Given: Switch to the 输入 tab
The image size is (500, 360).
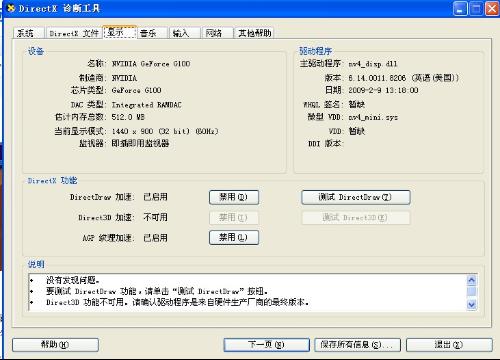Looking at the screenshot, I should (184, 33).
